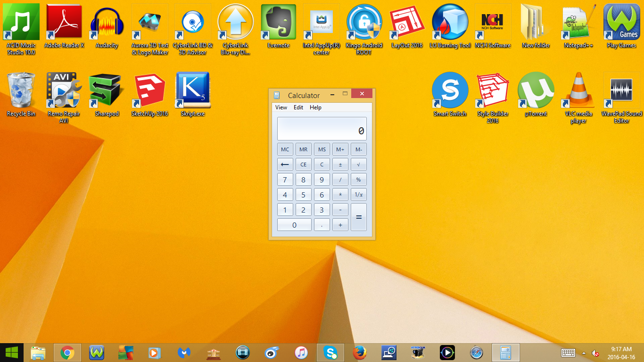Click the percent button
This screenshot has height=362, width=644.
[359, 180]
